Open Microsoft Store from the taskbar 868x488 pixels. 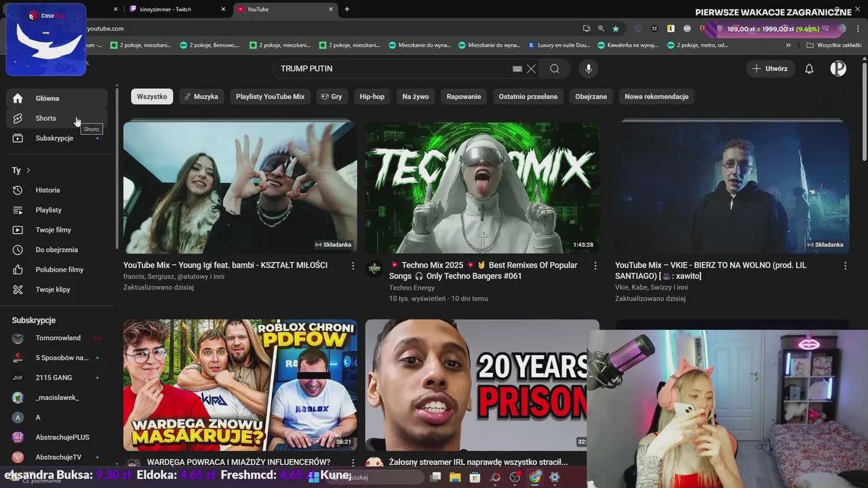click(x=475, y=477)
